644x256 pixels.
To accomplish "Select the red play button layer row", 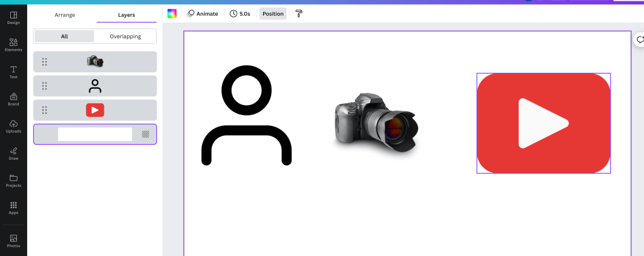I will coord(95,110).
